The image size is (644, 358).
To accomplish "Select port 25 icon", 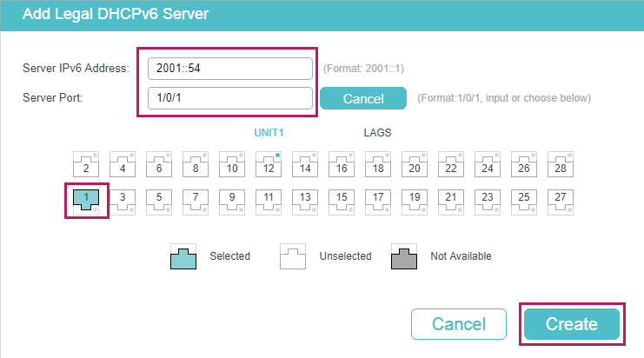I will [524, 202].
